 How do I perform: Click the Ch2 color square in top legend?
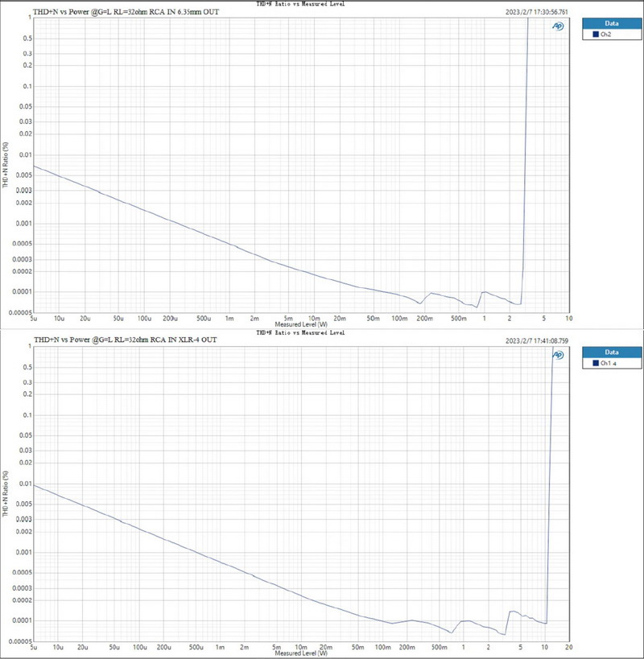pos(596,35)
